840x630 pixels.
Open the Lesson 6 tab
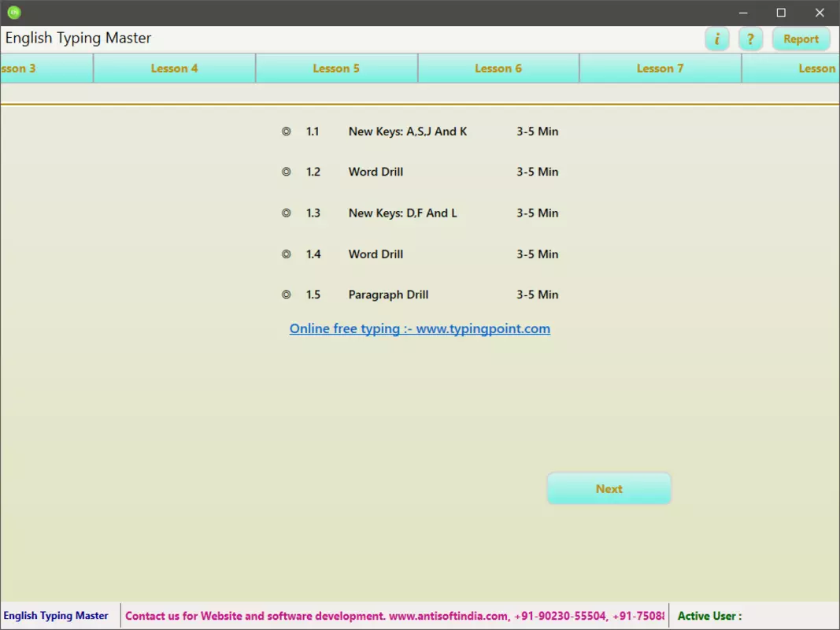[498, 68]
